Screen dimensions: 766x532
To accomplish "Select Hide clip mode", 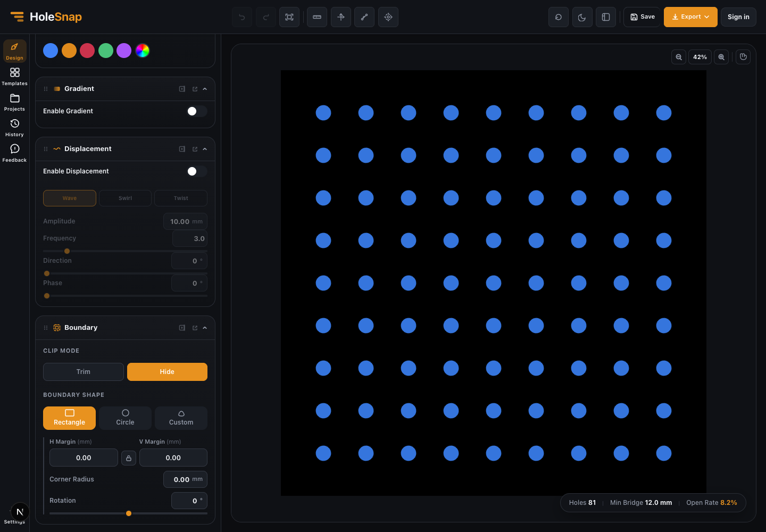I will point(167,372).
